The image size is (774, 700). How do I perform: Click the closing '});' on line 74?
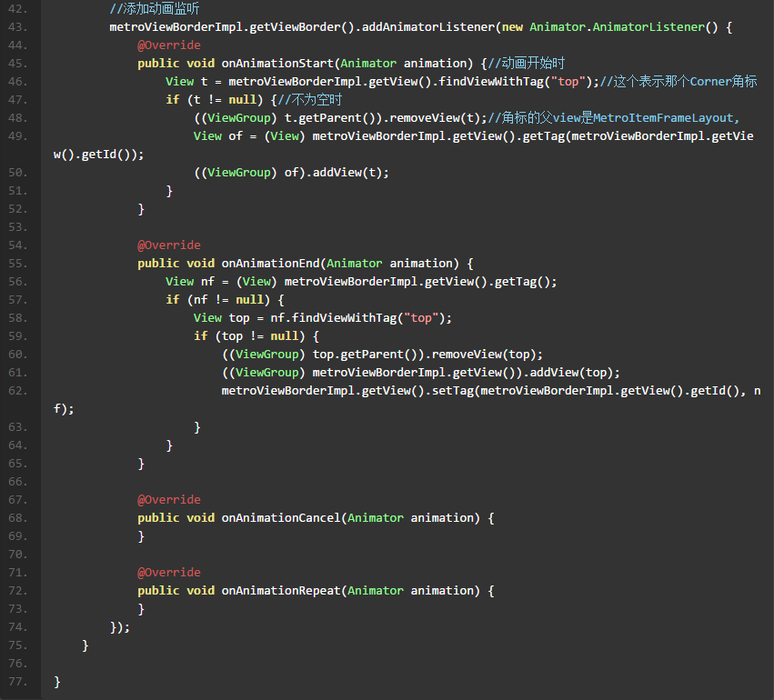[x=120, y=627]
